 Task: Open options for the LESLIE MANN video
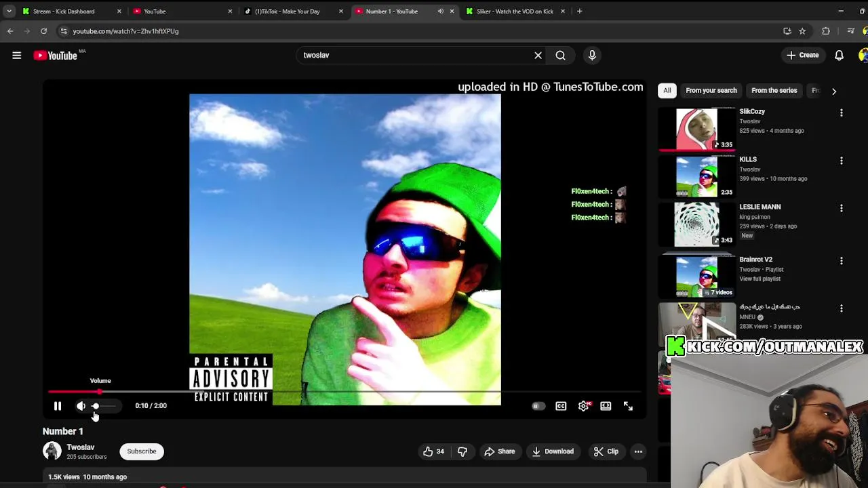842,209
